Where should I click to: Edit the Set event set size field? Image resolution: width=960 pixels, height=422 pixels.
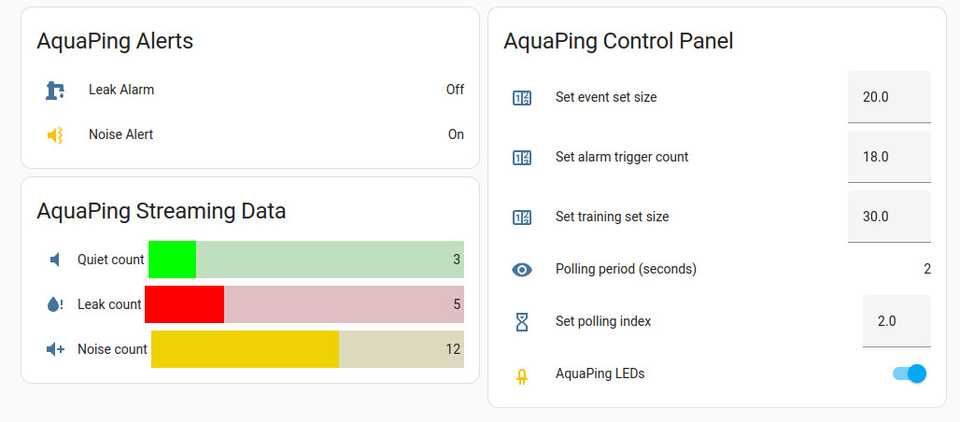click(888, 97)
